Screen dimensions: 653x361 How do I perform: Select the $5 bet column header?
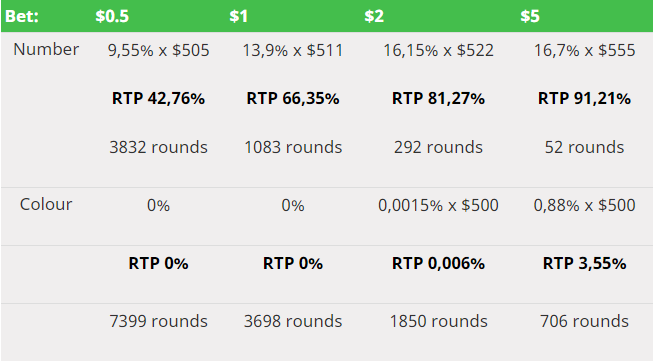pyautogui.click(x=530, y=16)
